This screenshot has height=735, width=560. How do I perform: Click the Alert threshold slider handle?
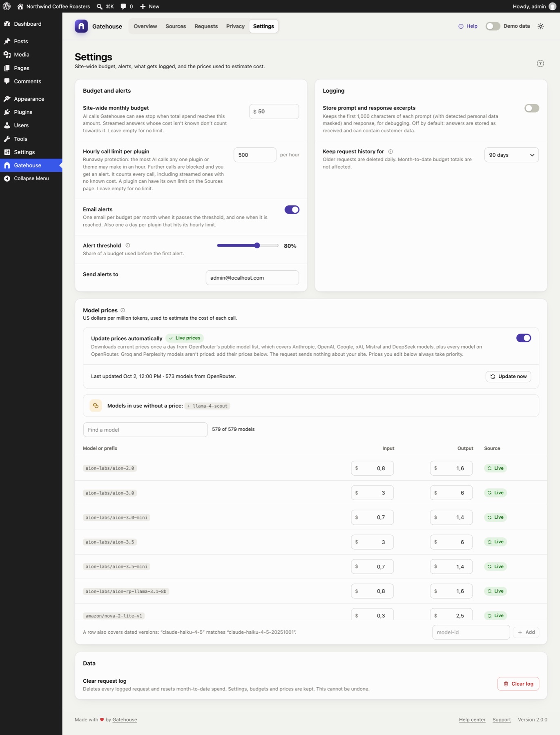257,245
